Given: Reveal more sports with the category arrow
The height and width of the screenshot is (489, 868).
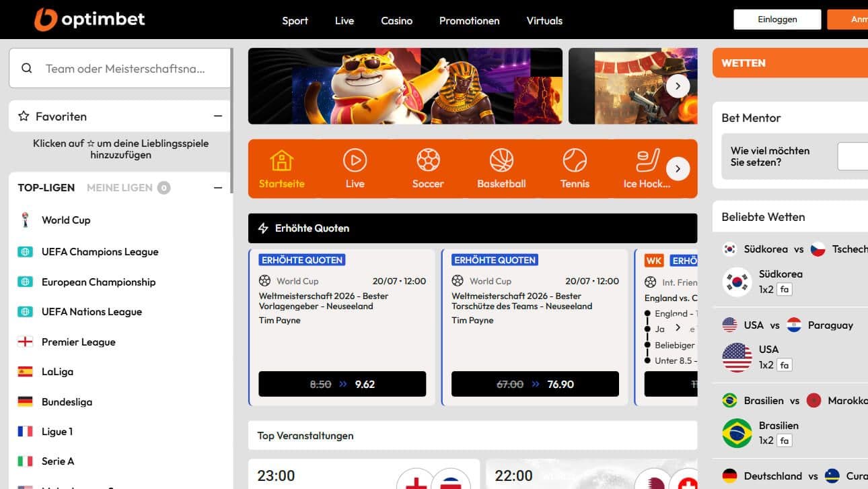Looking at the screenshot, I should (678, 168).
